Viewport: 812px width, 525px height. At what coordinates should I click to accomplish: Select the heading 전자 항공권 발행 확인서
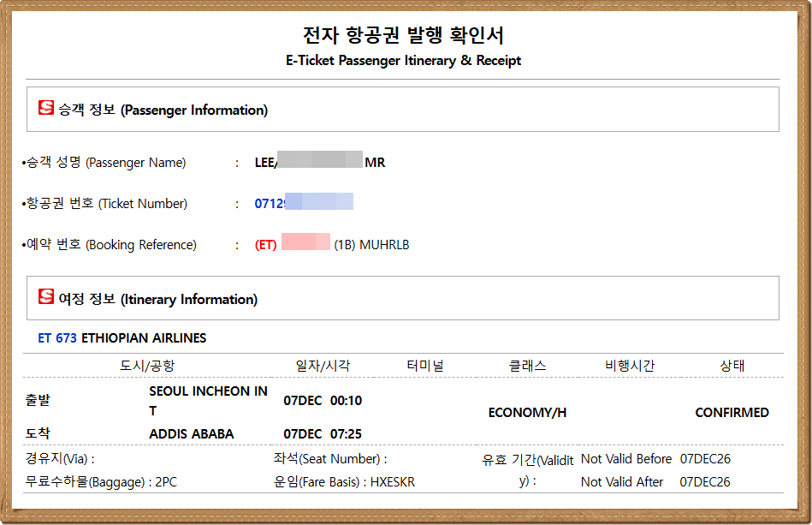(x=403, y=35)
